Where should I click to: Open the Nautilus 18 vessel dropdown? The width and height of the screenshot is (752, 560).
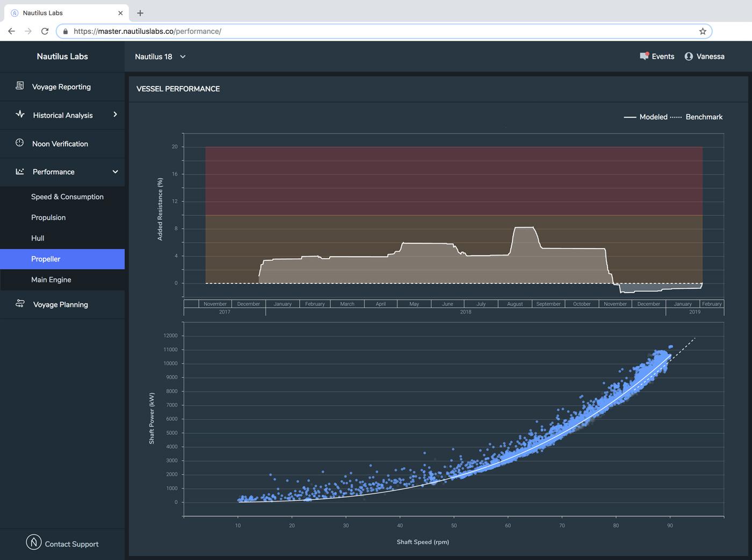coord(160,56)
